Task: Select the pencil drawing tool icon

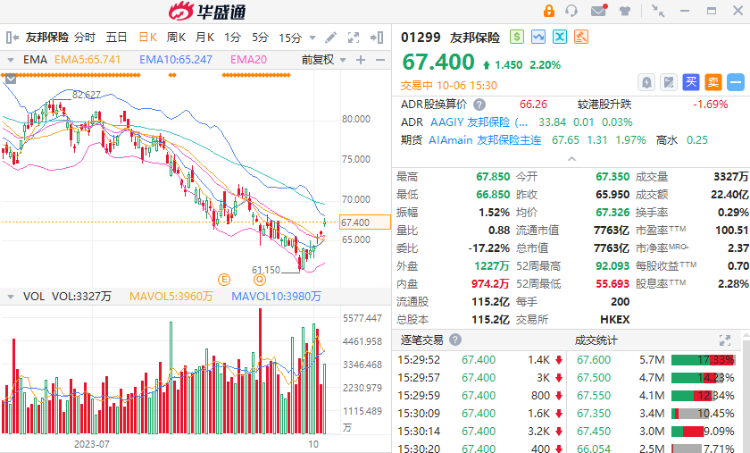Action: coord(331,37)
